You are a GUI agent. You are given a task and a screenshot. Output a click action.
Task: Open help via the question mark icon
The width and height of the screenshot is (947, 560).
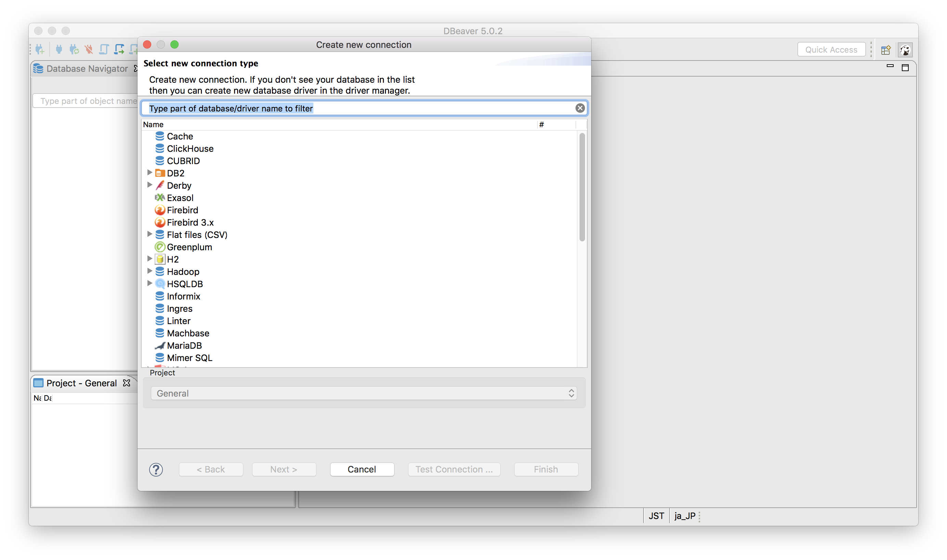[156, 469]
